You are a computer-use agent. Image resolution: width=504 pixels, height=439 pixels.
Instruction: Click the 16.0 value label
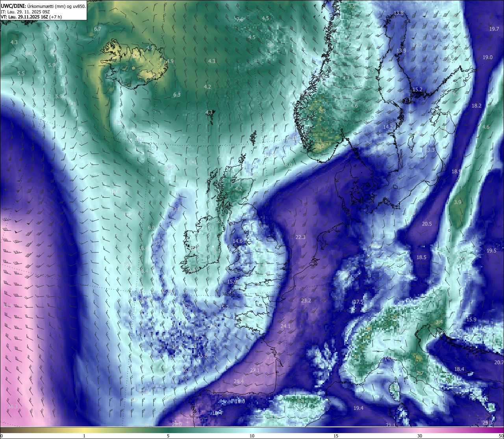pyautogui.click(x=187, y=370)
